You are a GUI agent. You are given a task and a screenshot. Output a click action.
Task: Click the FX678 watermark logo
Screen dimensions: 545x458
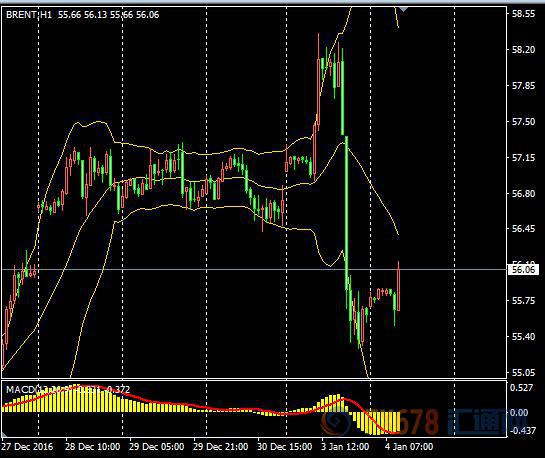[414, 422]
